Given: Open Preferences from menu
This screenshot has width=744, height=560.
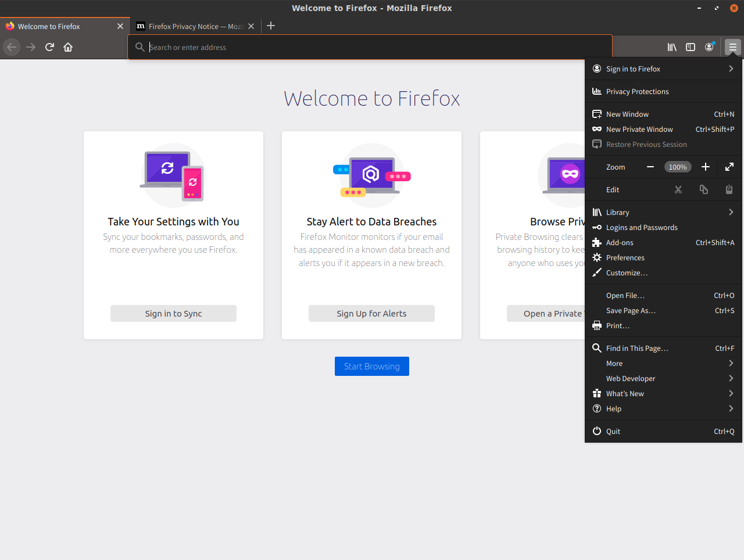Looking at the screenshot, I should click(x=663, y=257).
